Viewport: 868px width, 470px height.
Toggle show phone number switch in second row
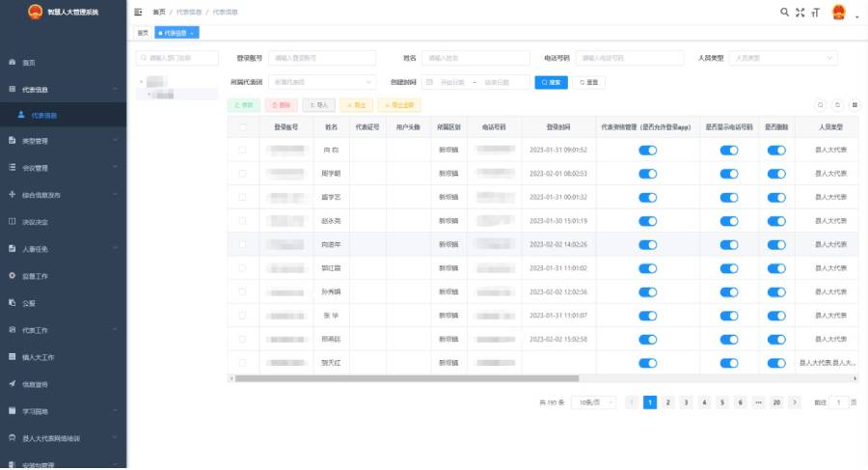pyautogui.click(x=729, y=174)
